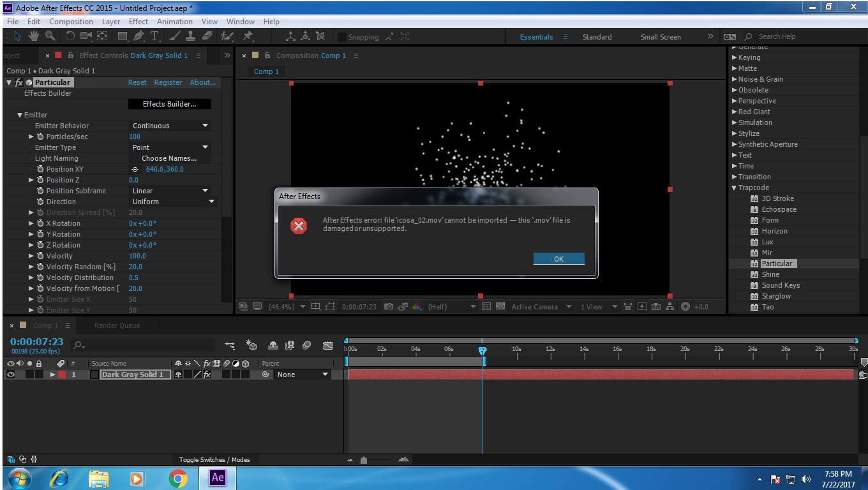The width and height of the screenshot is (868, 490).
Task: Open the layer Parent None dropdown
Action: tap(302, 375)
